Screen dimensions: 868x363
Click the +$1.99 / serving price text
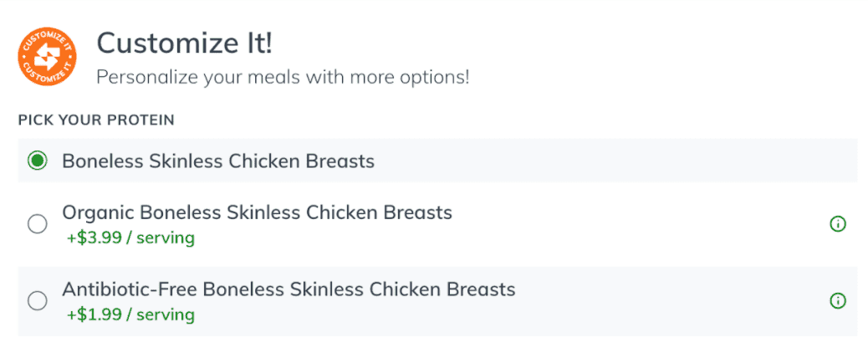[130, 315]
